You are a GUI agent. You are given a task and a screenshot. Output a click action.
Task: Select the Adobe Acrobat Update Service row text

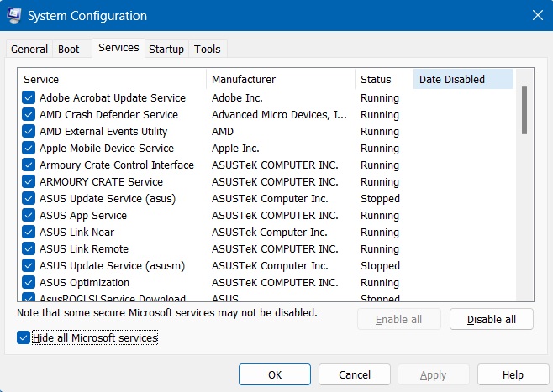pyautogui.click(x=113, y=98)
